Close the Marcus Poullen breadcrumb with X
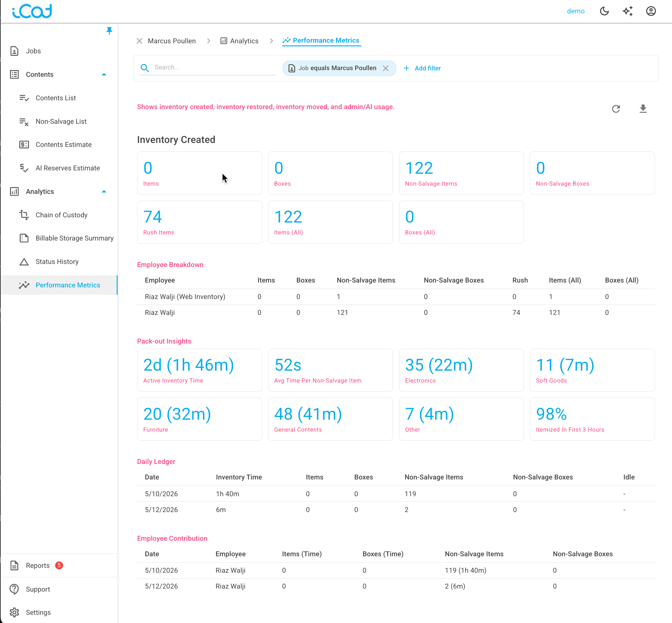 coord(140,41)
